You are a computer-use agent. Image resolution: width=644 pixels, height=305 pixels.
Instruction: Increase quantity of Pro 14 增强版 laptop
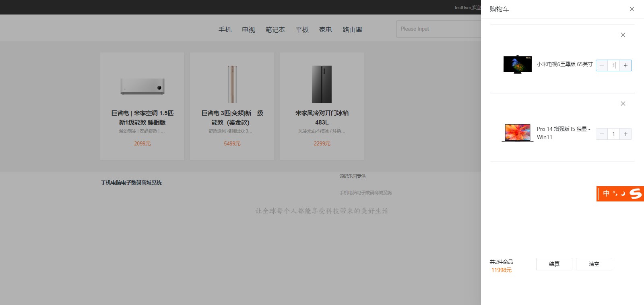click(625, 134)
